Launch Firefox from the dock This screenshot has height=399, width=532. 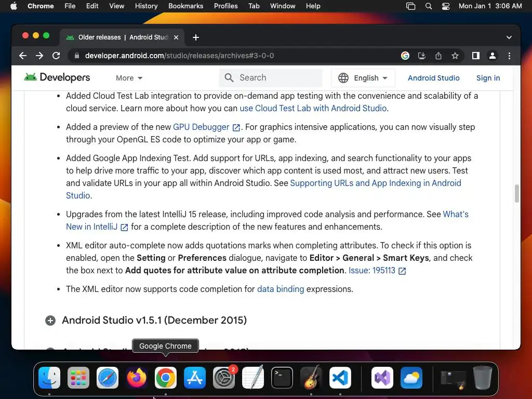click(137, 378)
